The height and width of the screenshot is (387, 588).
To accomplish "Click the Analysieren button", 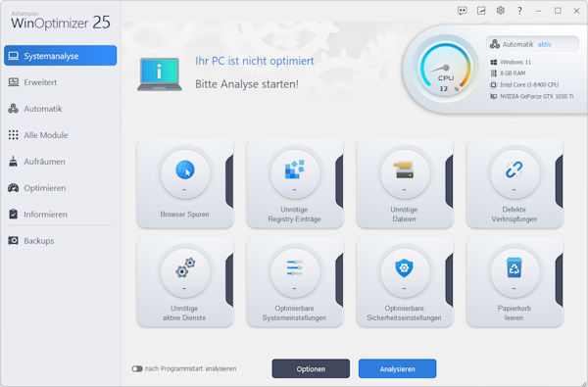I will click(397, 368).
